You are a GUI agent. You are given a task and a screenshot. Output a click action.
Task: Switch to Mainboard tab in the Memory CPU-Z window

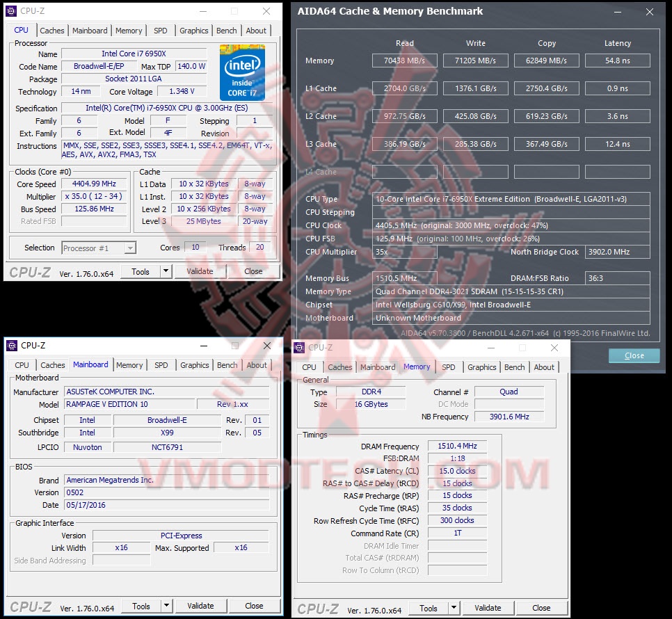[x=378, y=367]
